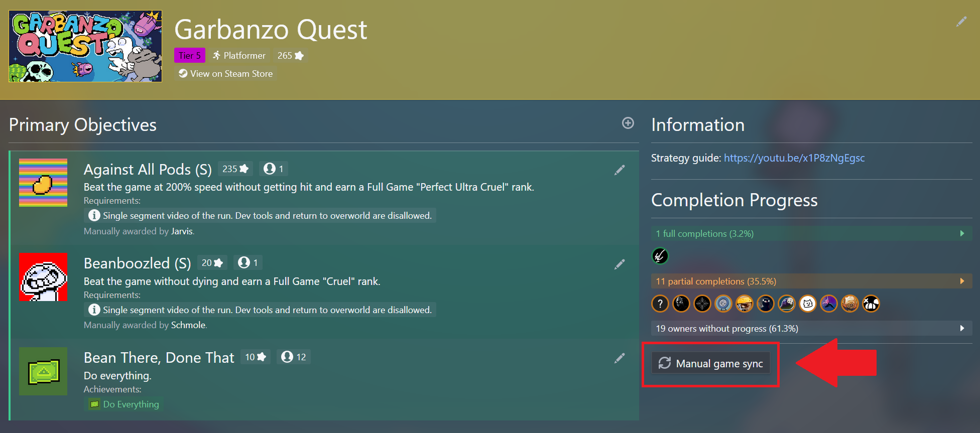This screenshot has width=980, height=433.
Task: Click the Tier 5 badge
Action: (x=189, y=56)
